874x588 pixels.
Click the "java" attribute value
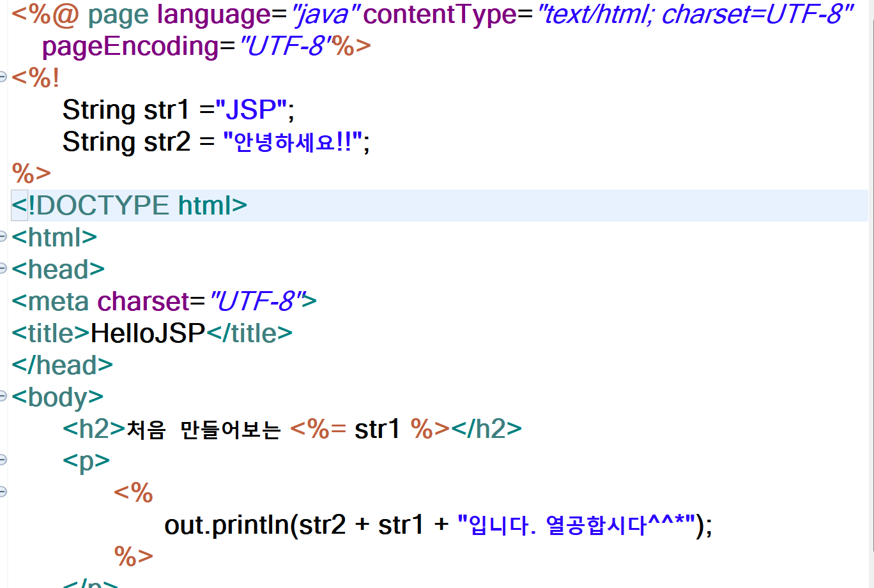click(x=325, y=15)
